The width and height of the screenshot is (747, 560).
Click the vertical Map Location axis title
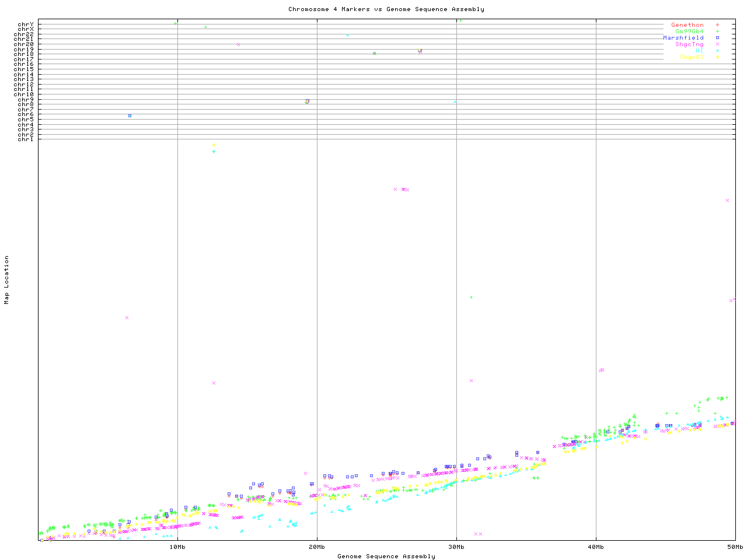click(x=7, y=280)
